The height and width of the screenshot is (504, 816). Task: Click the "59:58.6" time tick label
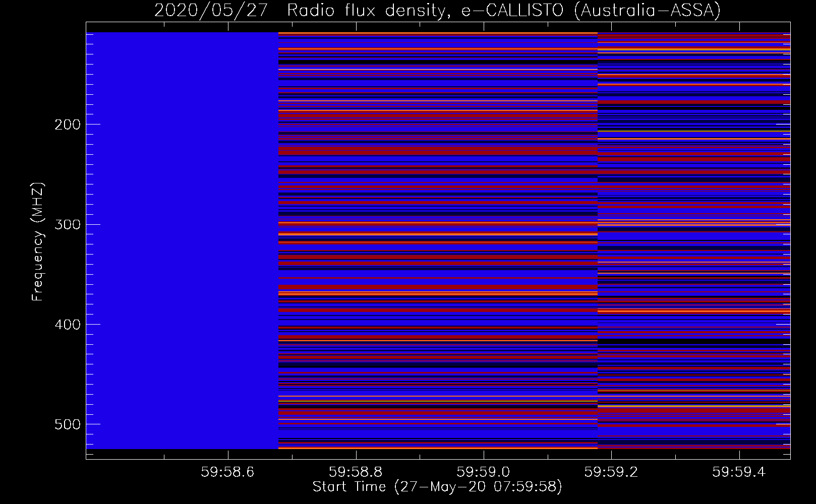[228, 472]
